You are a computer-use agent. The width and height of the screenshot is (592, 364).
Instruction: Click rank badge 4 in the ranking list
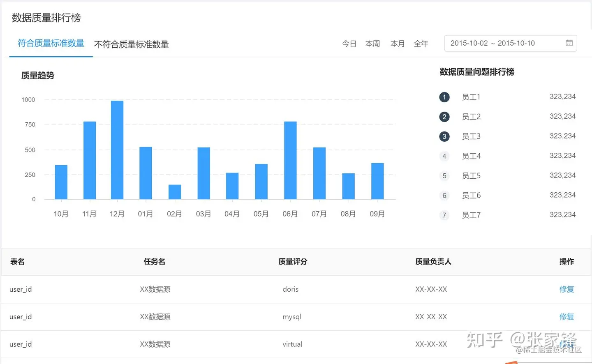pos(444,156)
